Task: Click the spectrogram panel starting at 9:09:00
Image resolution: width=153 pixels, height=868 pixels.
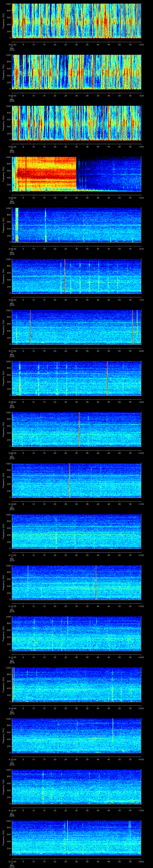Action: (x=77, y=429)
